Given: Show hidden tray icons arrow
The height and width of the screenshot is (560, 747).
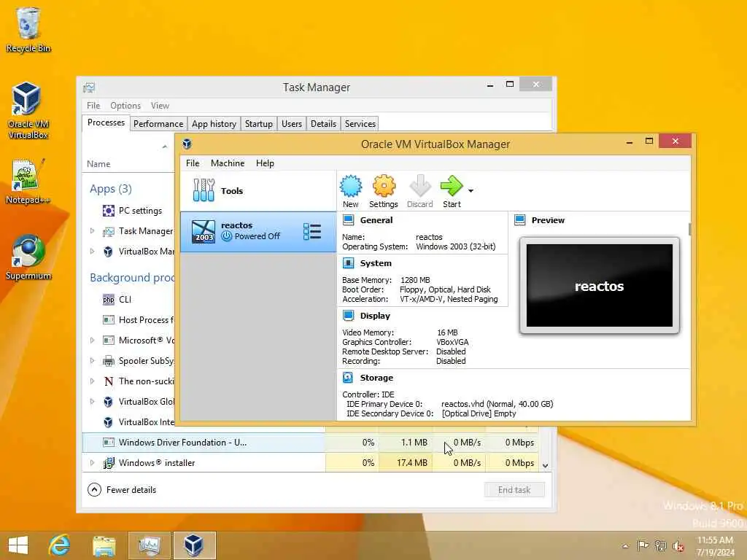Looking at the screenshot, I should [625, 546].
